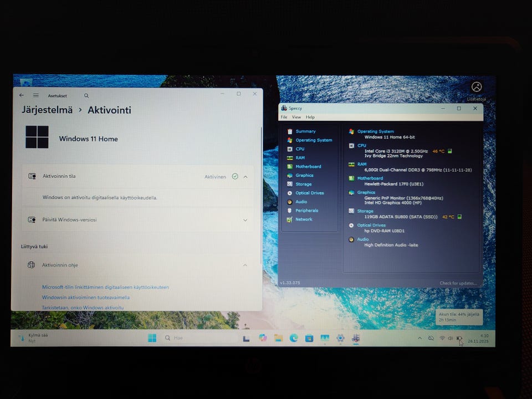
Task: Click Graphics heading in Speccy summary
Action: point(366,192)
